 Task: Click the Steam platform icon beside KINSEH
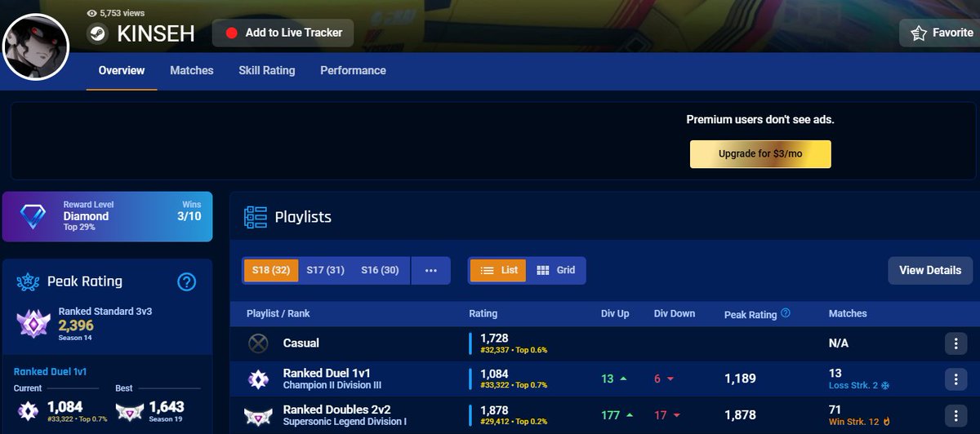click(98, 33)
